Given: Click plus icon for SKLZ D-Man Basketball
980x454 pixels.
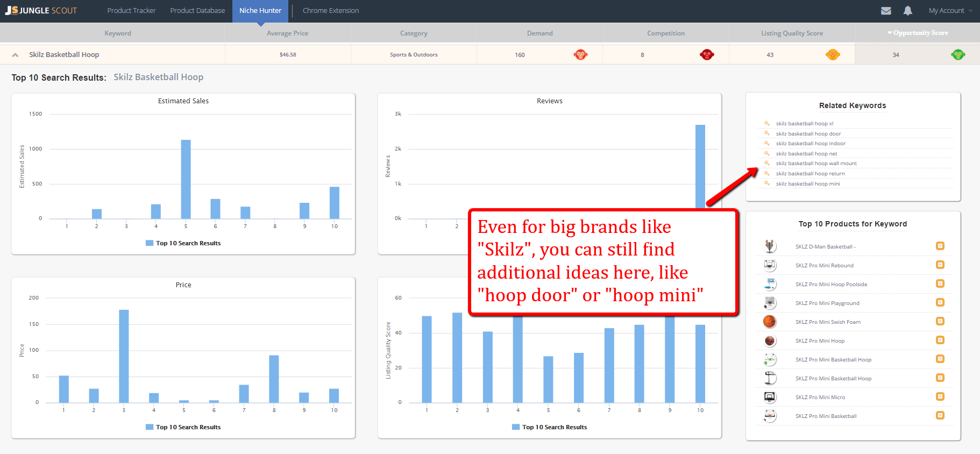Looking at the screenshot, I should tap(940, 246).
